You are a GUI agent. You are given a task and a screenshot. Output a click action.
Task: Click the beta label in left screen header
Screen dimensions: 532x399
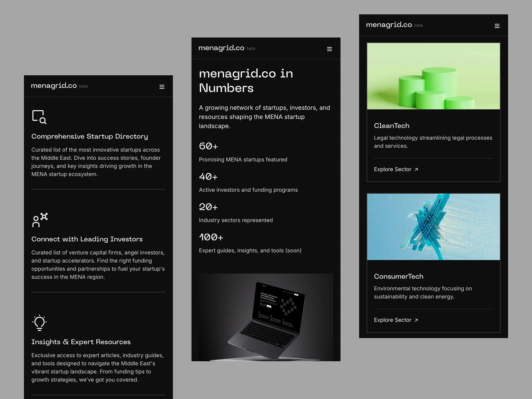pyautogui.click(x=83, y=86)
